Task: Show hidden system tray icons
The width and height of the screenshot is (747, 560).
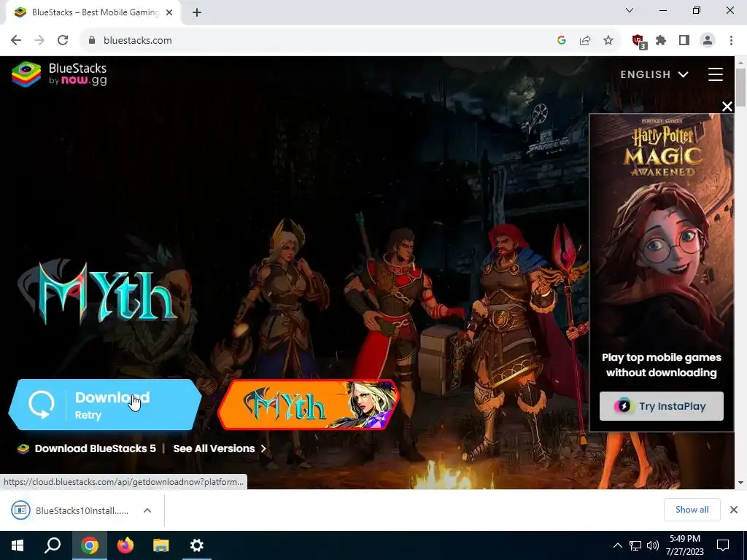Action: point(617,545)
